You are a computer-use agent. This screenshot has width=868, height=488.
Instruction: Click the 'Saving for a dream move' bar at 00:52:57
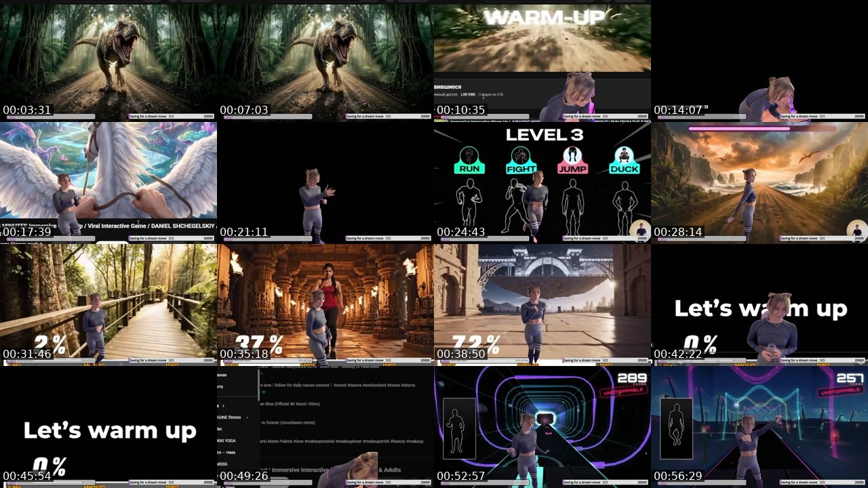(605, 483)
